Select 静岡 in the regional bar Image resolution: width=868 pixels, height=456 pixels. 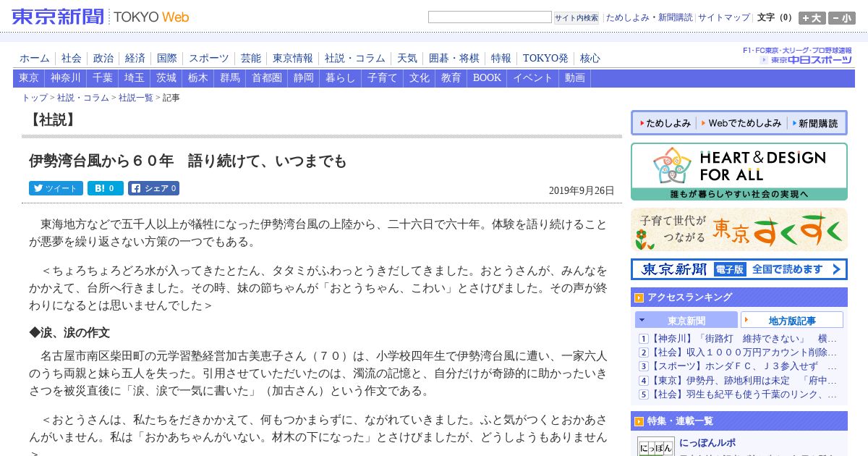[304, 78]
